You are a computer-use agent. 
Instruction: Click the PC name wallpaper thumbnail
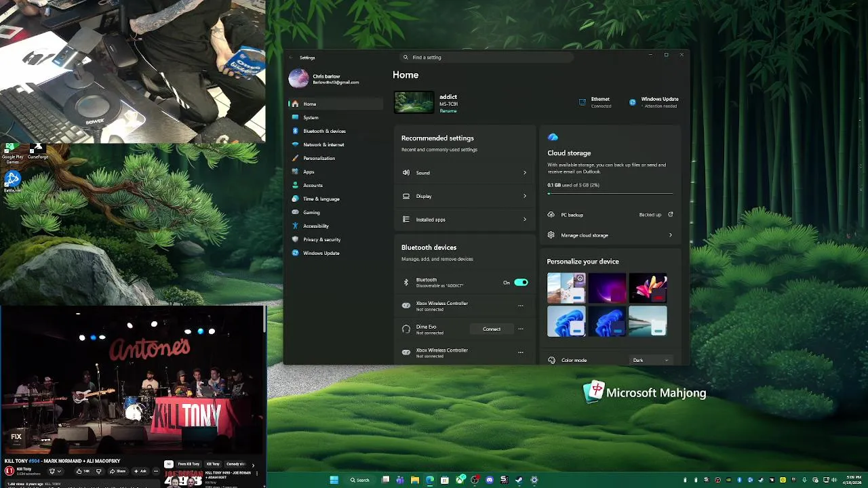click(x=414, y=102)
